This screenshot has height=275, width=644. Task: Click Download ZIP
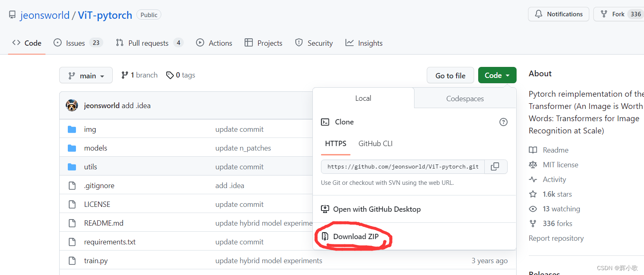(356, 237)
